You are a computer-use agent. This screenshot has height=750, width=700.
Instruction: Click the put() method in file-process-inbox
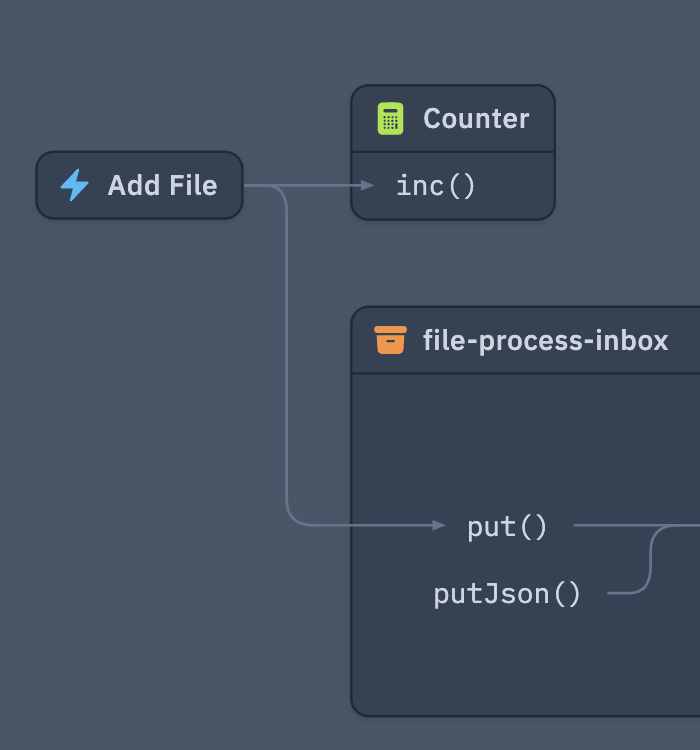pos(508,526)
